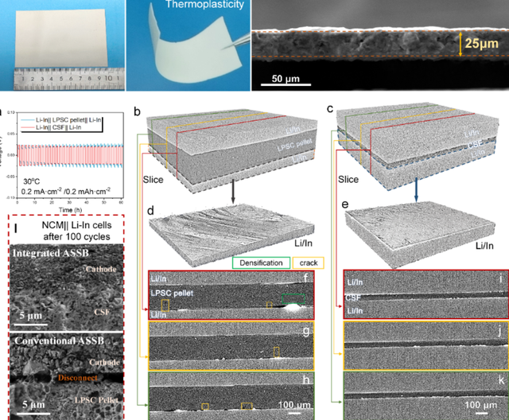Select the 'LPSC pellet' label on 3D block b
The height and width of the screenshot is (420, 509).
point(294,145)
